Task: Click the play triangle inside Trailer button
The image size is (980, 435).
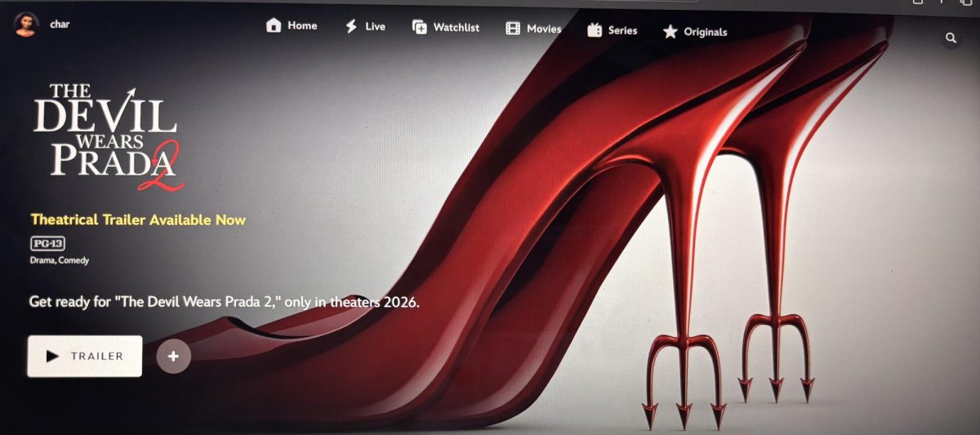Action: pos(52,357)
